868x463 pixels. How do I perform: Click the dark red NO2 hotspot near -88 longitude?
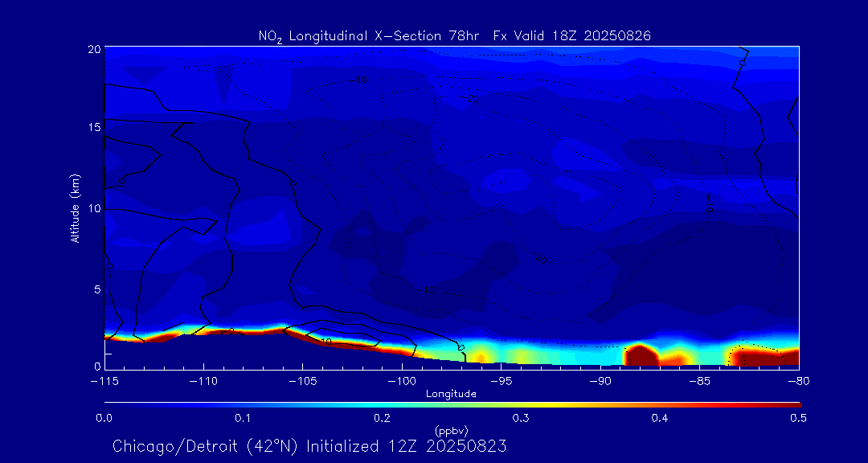[x=641, y=355]
